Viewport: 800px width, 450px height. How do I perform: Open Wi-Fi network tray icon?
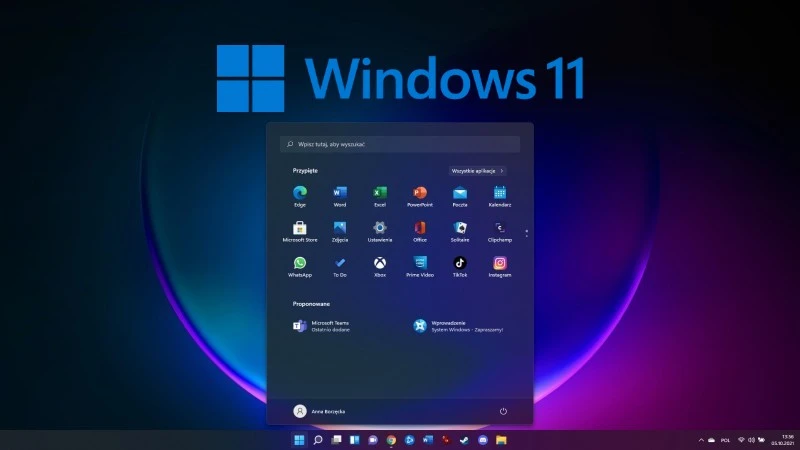pyautogui.click(x=741, y=440)
